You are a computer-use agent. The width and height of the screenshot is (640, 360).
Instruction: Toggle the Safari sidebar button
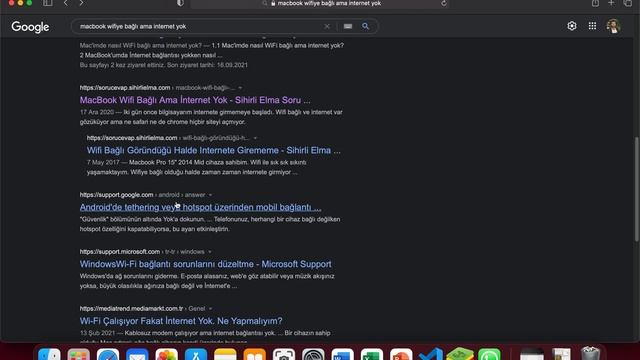coord(47,3)
